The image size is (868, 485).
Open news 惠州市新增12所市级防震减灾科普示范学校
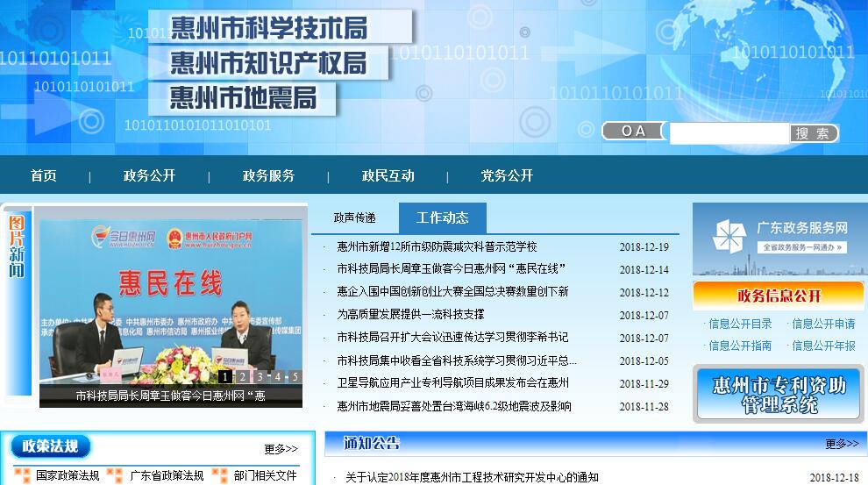[x=437, y=247]
